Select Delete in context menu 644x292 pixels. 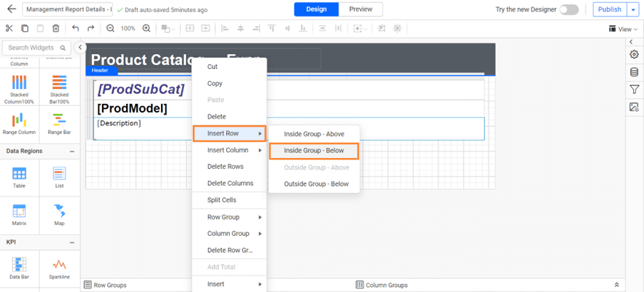[x=230, y=117]
